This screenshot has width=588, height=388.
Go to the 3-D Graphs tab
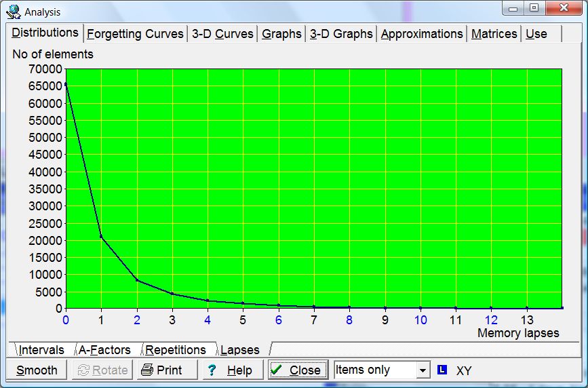click(x=341, y=34)
